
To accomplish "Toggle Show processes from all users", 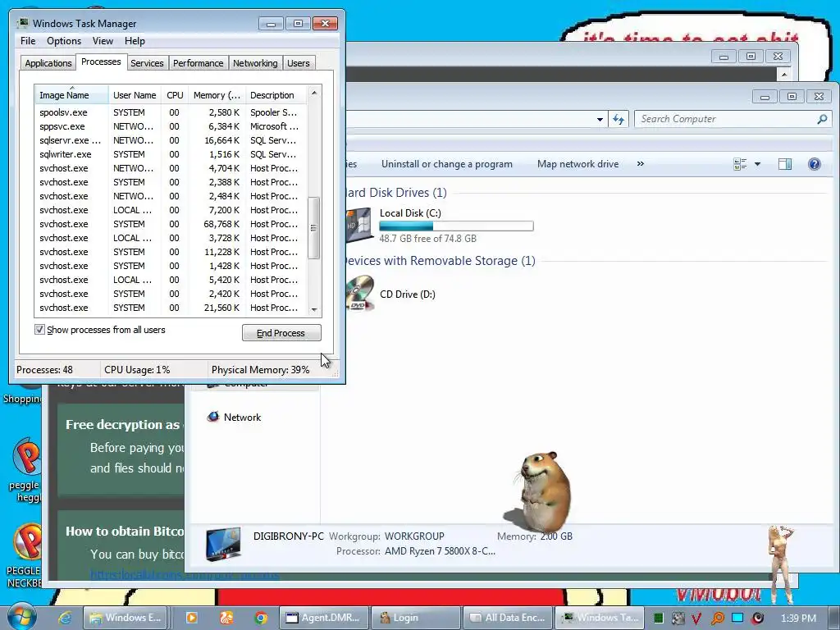I will point(39,330).
